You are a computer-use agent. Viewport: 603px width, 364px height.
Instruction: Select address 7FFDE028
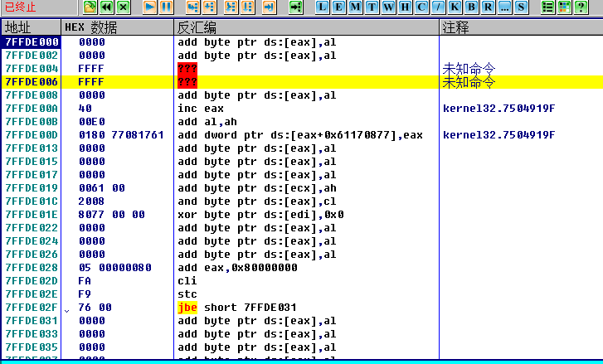coord(32,268)
